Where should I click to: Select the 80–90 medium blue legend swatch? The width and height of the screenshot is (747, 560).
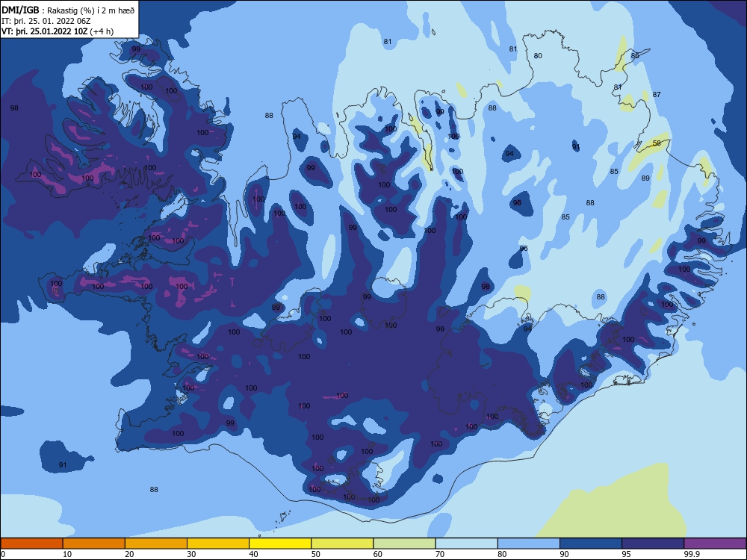point(529,544)
